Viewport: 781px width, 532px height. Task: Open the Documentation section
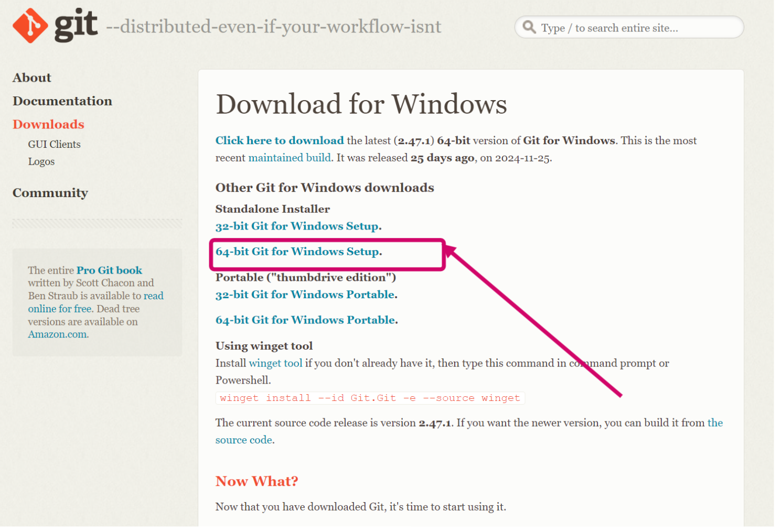[x=62, y=101]
